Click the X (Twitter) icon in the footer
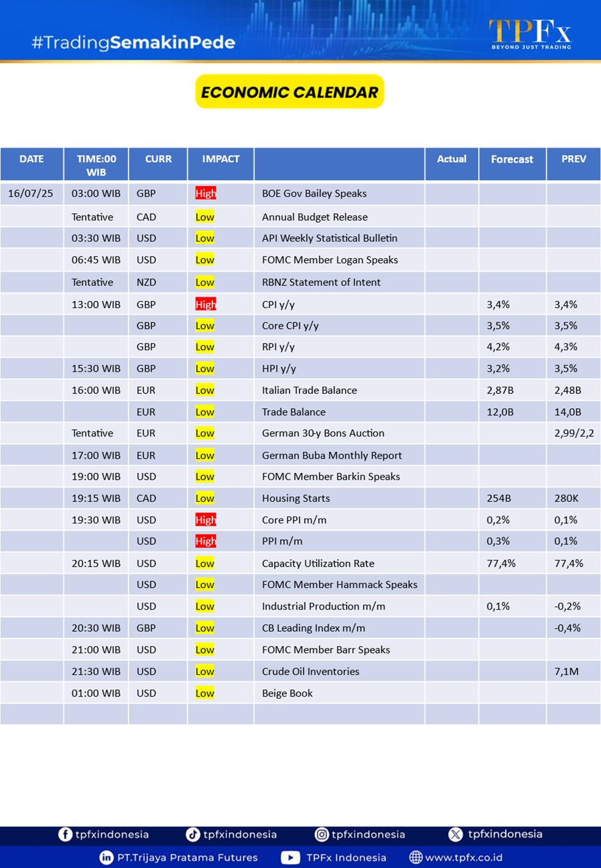The height and width of the screenshot is (868, 601). pyautogui.click(x=456, y=834)
